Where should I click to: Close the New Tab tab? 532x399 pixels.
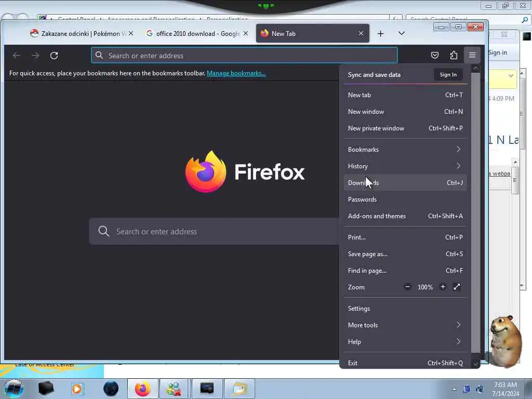tap(361, 33)
